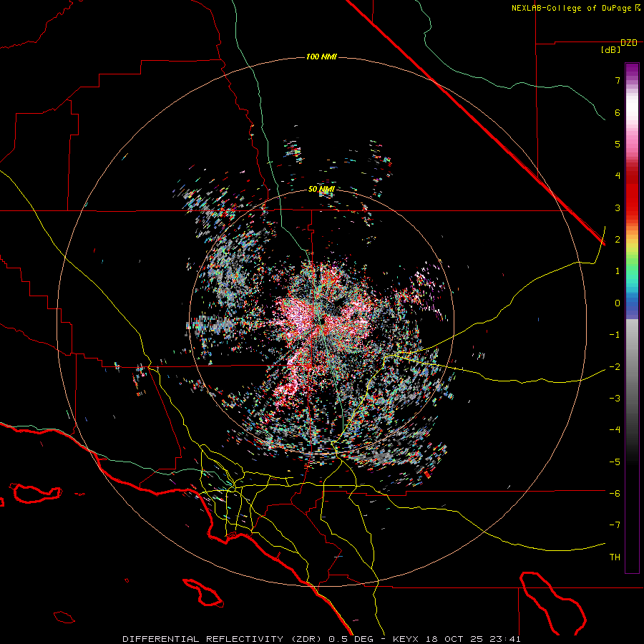Viewport: 644px width, 644px height.
Task: Click the 6 value on color scale
Action: [x=618, y=112]
